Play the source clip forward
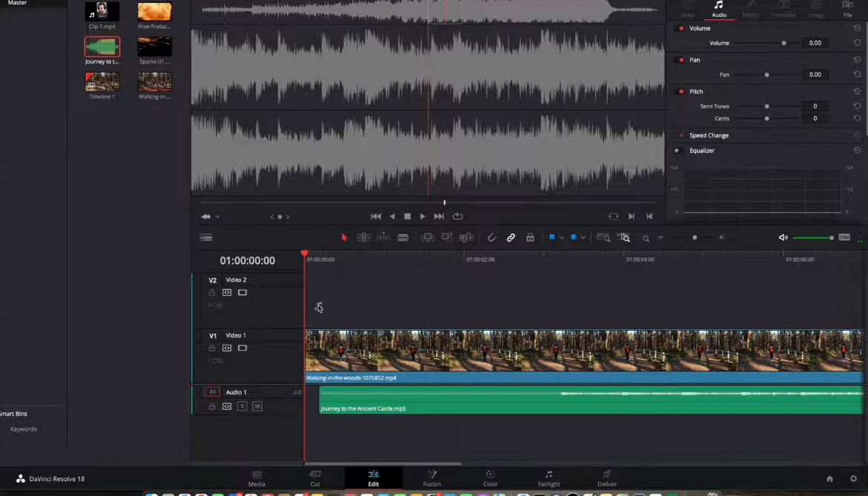 click(x=423, y=216)
